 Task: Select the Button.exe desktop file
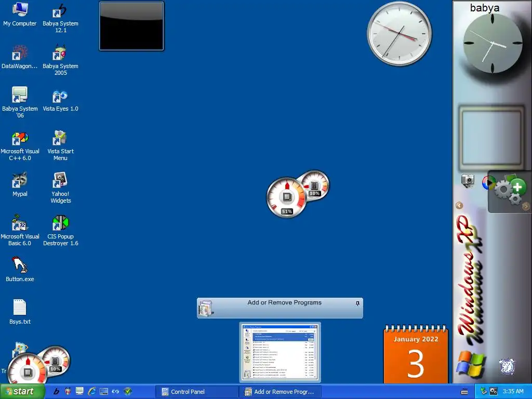point(20,270)
